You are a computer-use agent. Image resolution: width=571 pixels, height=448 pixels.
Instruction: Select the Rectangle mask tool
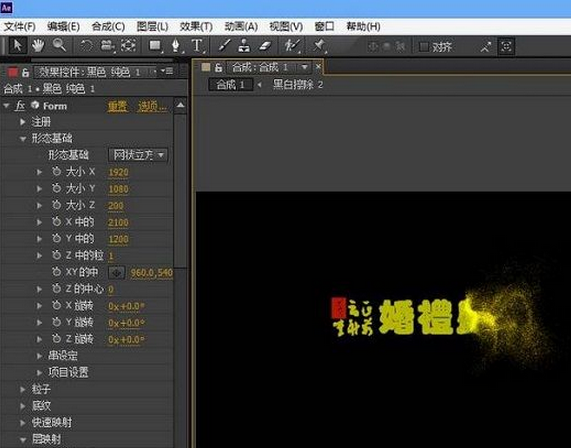(x=155, y=46)
